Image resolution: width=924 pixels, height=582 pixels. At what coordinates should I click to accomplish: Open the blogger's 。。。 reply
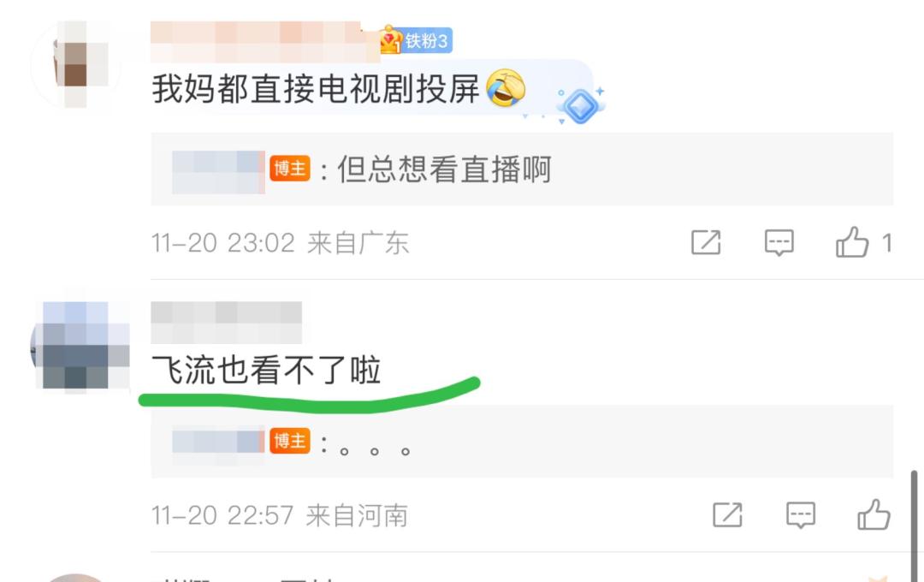click(522, 442)
